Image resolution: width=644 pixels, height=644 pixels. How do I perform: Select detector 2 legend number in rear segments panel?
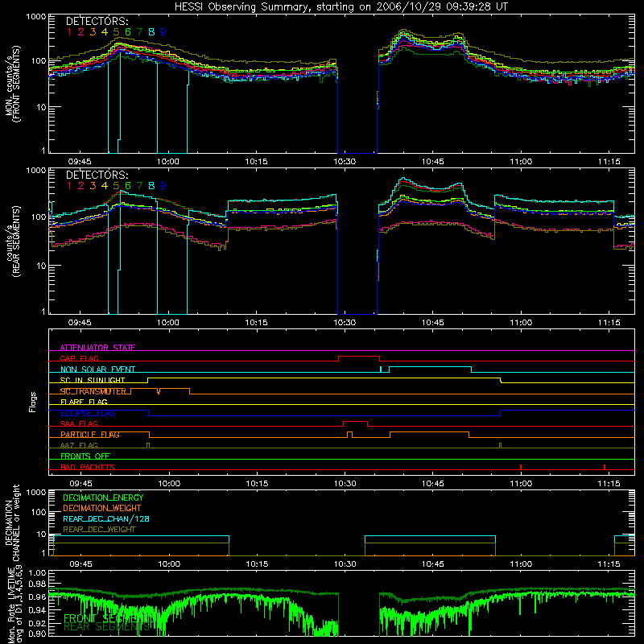click(81, 186)
